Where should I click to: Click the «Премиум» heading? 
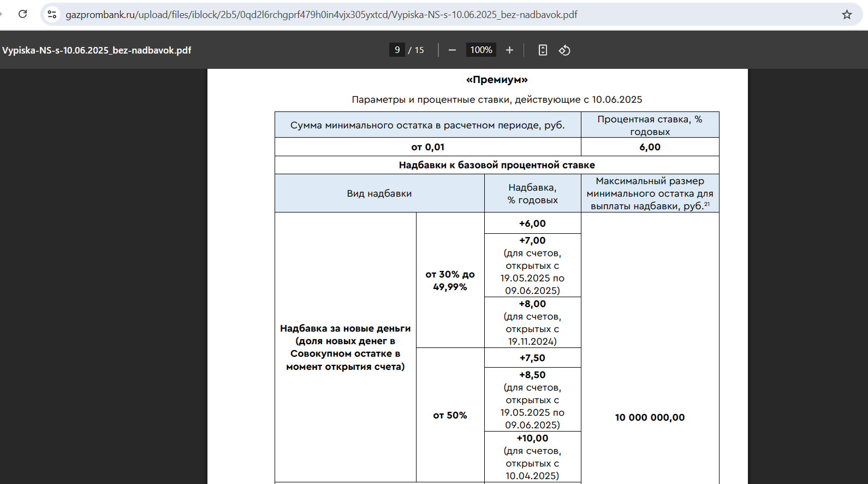(x=497, y=80)
